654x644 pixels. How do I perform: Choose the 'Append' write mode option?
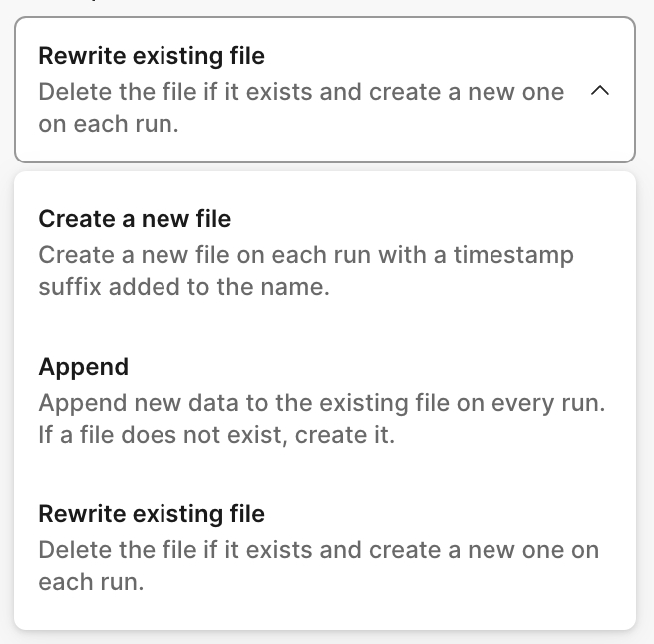pos(324,401)
